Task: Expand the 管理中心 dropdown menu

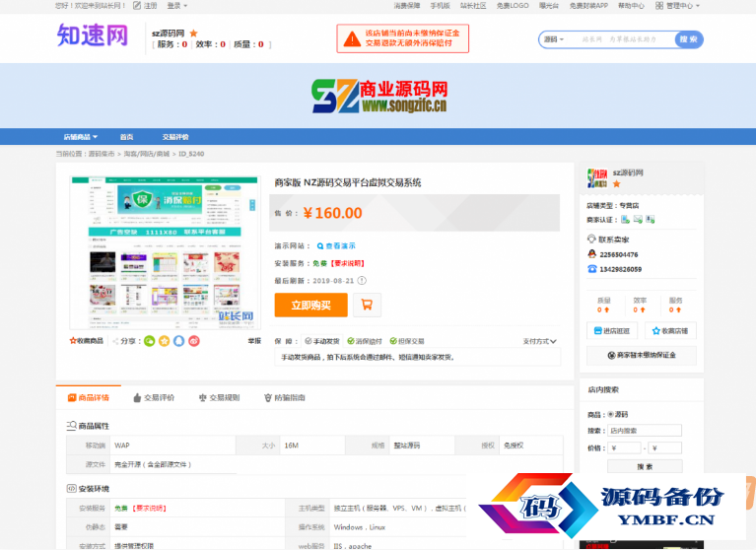Action: (x=683, y=6)
